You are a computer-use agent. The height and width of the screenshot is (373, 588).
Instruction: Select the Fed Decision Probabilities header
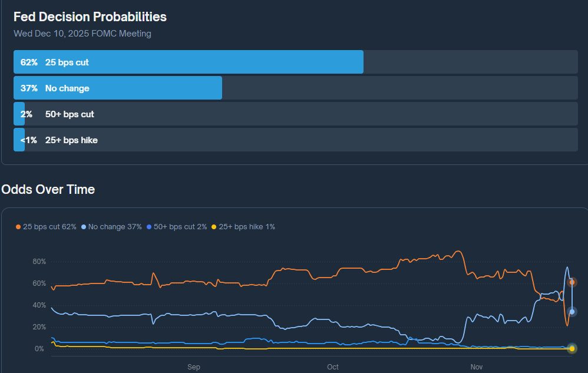click(90, 16)
